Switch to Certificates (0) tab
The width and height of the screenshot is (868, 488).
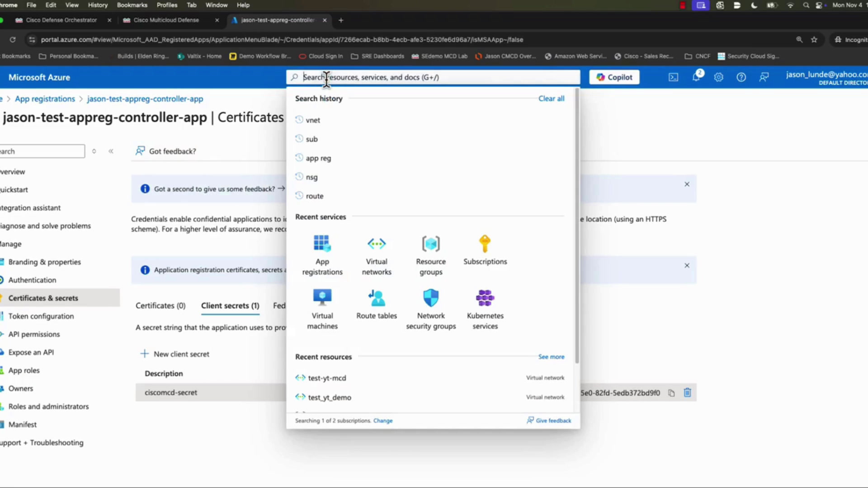pos(160,306)
